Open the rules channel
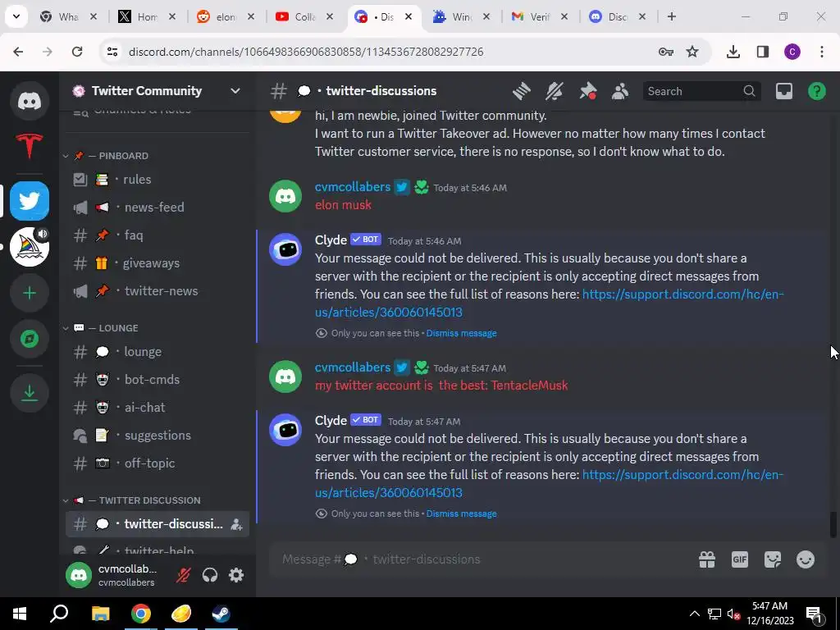Screen dimensions: 840x630 click(157, 180)
